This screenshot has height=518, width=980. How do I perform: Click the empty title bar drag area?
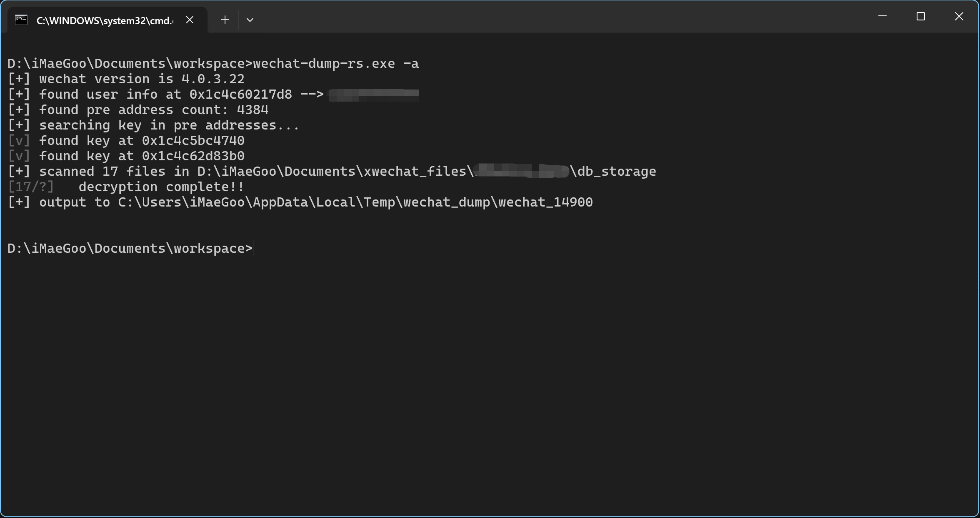tap(562, 17)
